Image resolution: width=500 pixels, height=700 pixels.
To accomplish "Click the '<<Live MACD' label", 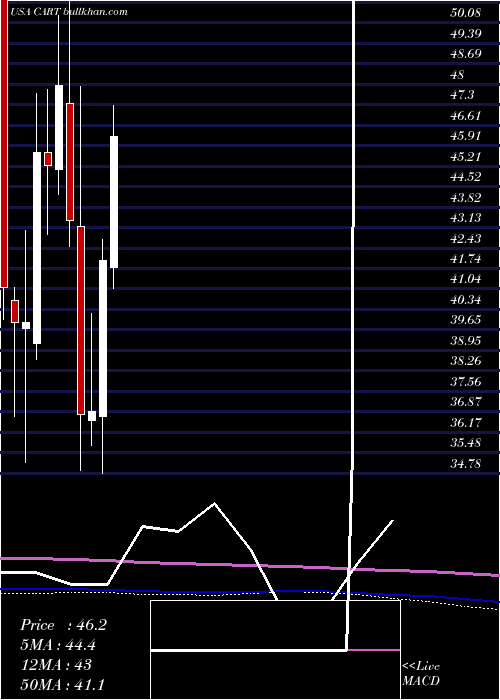I will pyautogui.click(x=421, y=673).
